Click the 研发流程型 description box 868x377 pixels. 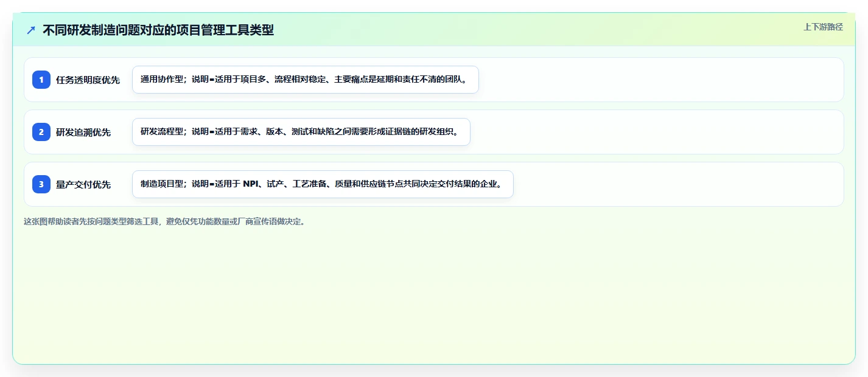(301, 132)
